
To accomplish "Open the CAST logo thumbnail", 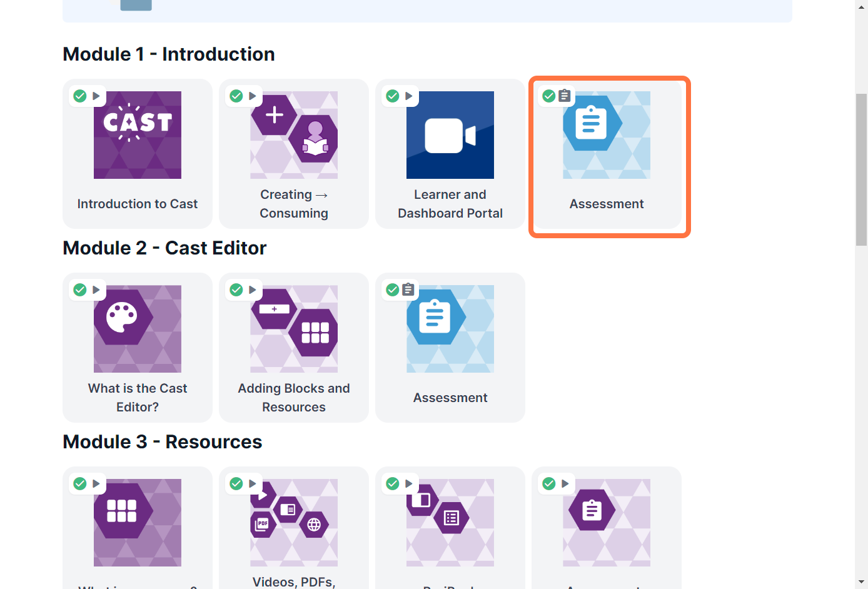I will tap(138, 135).
